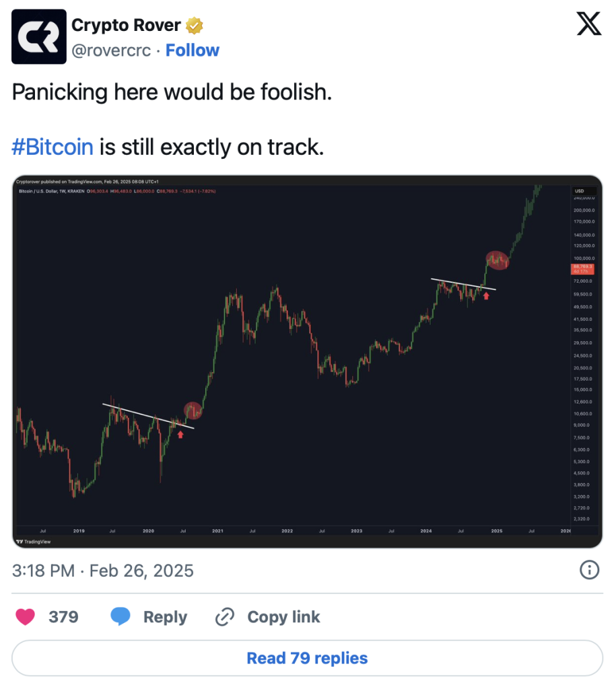Click the 379 likes count
Image resolution: width=616 pixels, height=689 pixels.
pyautogui.click(x=63, y=617)
